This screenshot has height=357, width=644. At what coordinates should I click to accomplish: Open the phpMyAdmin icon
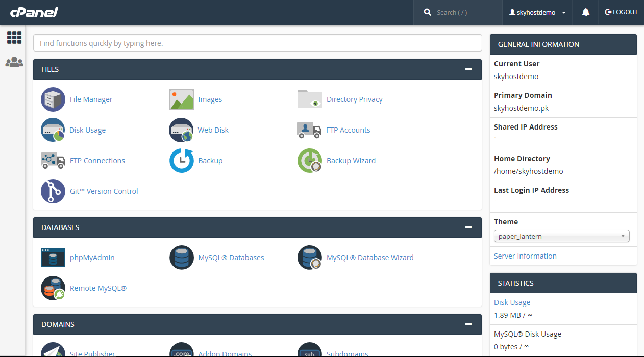[53, 258]
